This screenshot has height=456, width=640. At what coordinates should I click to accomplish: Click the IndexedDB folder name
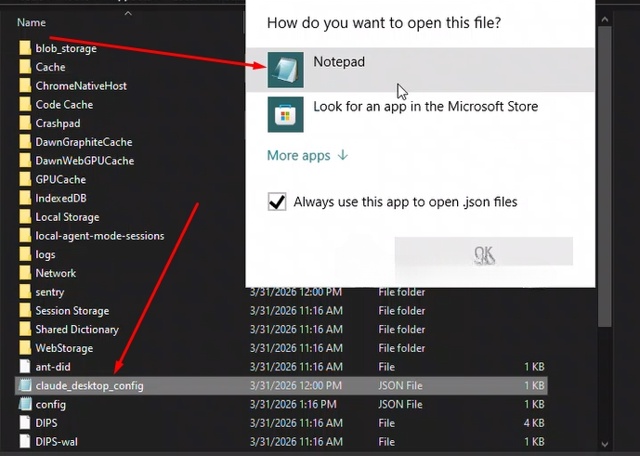61,198
